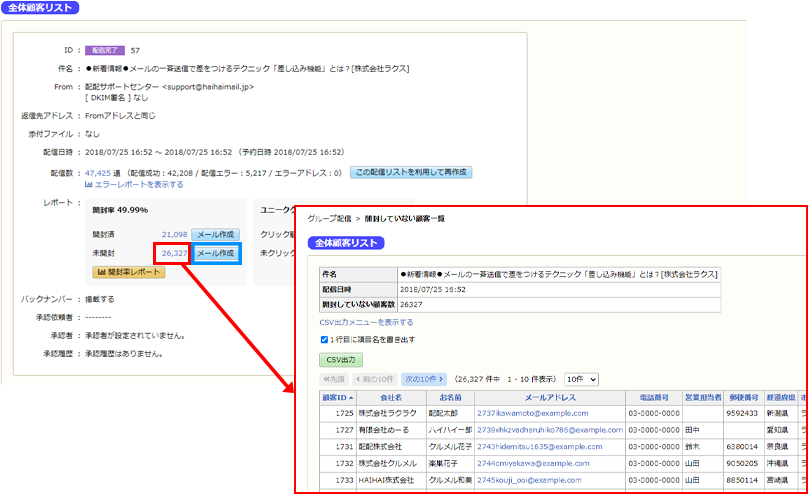Click メール作成 button next to 未開封 26,327

pos(215,253)
